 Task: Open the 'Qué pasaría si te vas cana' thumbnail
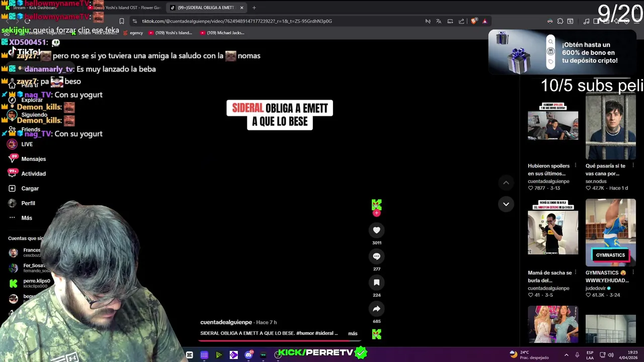click(x=610, y=125)
